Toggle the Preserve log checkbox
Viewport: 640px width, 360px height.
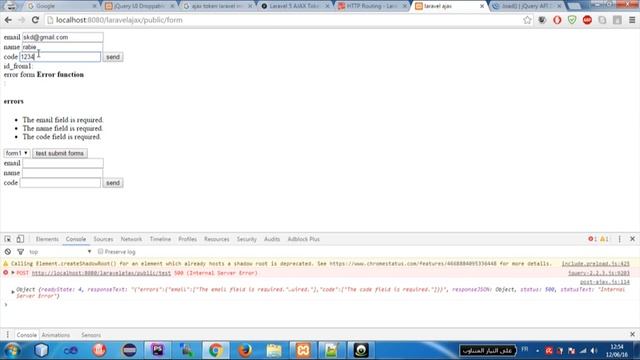(100, 252)
